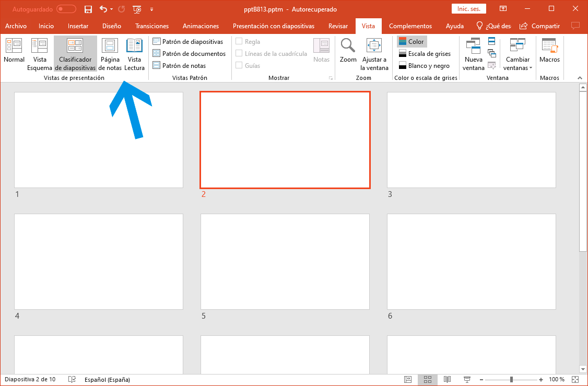Image resolution: width=588 pixels, height=386 pixels.
Task: Click Español (España) language indicator
Action: click(107, 380)
